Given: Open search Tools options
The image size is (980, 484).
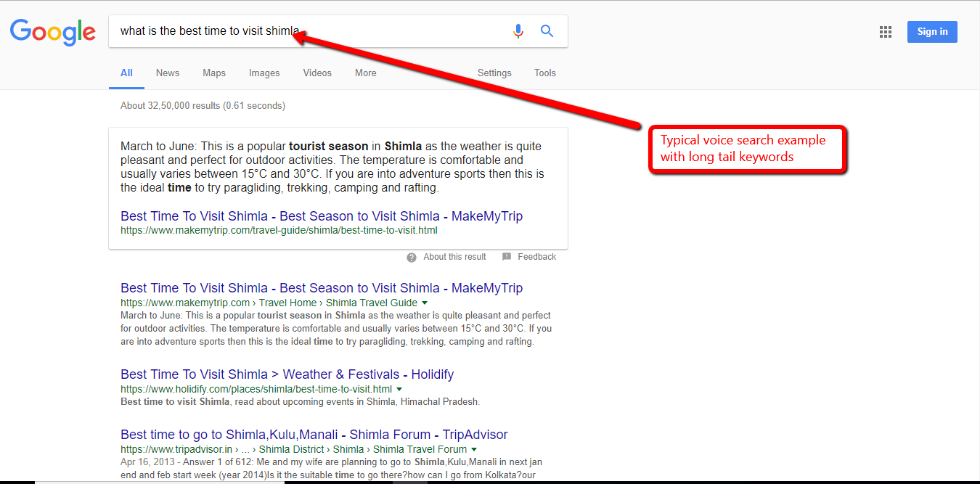Looking at the screenshot, I should coord(545,73).
